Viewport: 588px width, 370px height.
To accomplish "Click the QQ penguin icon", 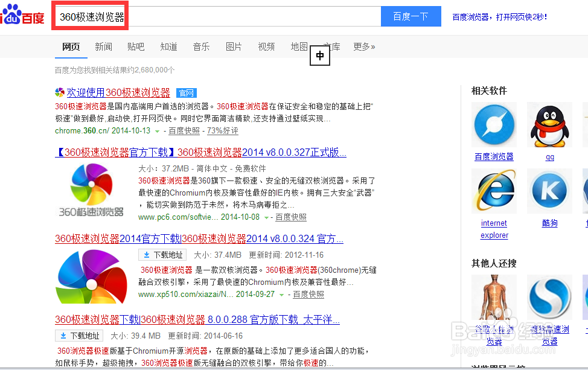I will tap(549, 124).
